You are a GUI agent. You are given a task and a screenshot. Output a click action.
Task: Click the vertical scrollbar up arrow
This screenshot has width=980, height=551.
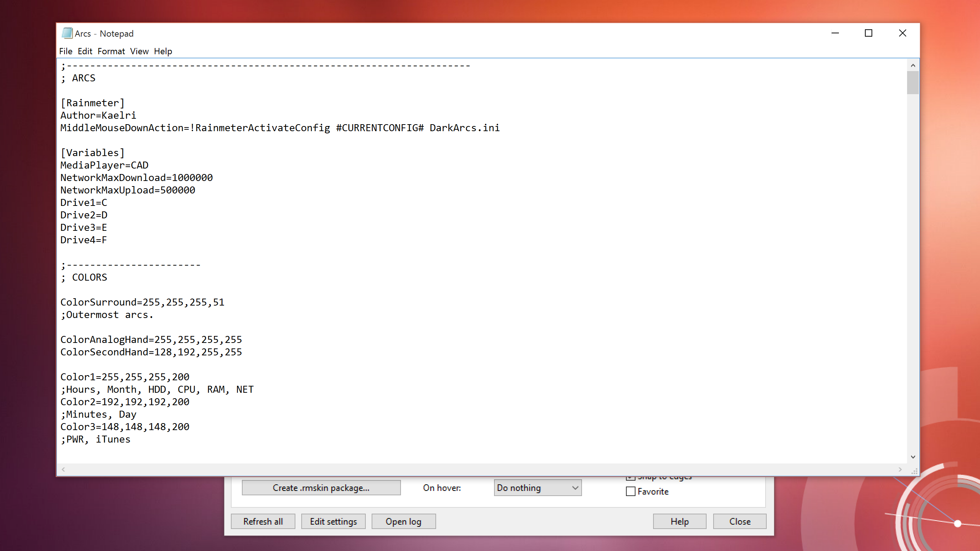point(913,66)
